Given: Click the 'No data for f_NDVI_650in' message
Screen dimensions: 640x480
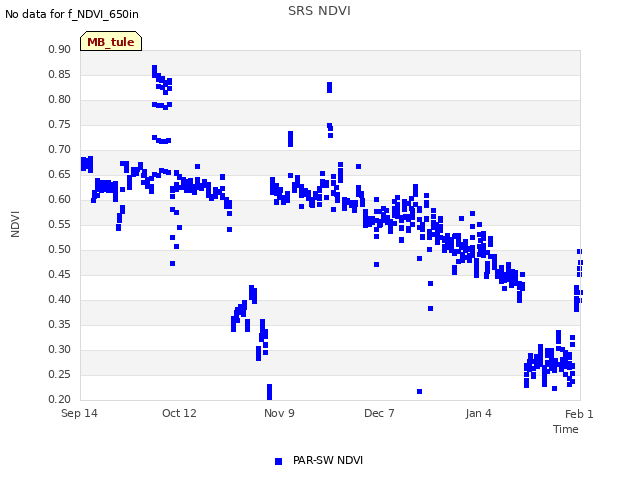Looking at the screenshot, I should 72,14.
